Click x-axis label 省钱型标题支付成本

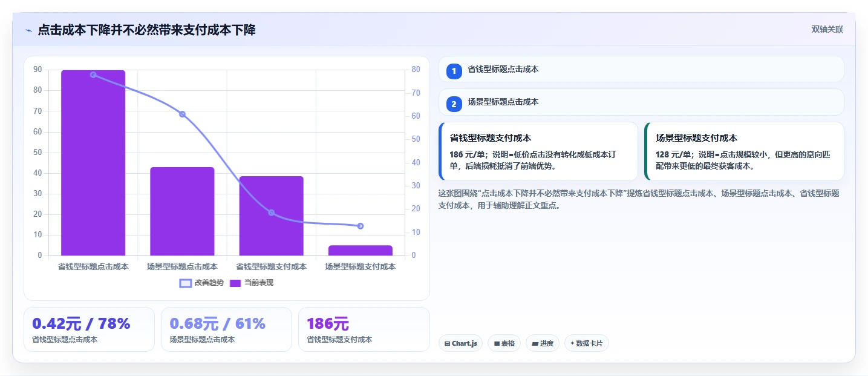271,266
